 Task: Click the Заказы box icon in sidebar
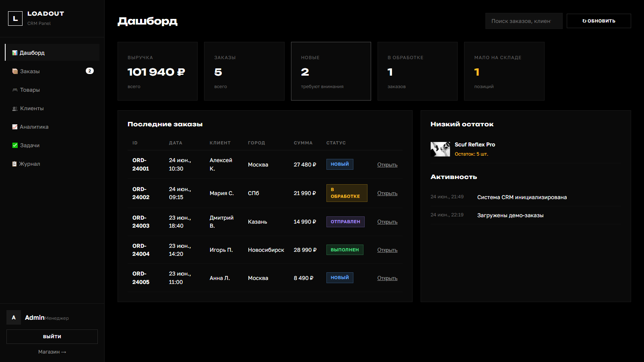click(15, 71)
